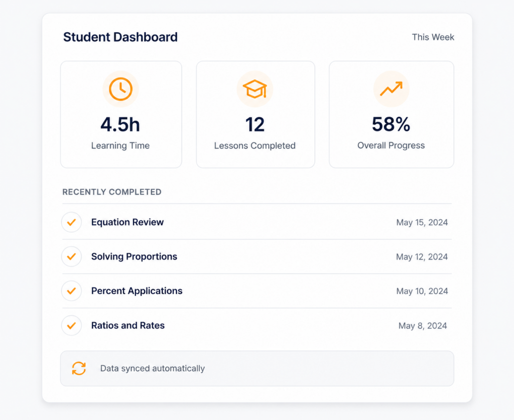Click the Recently Completed section header
Screen dimensions: 514x420
tap(112, 192)
